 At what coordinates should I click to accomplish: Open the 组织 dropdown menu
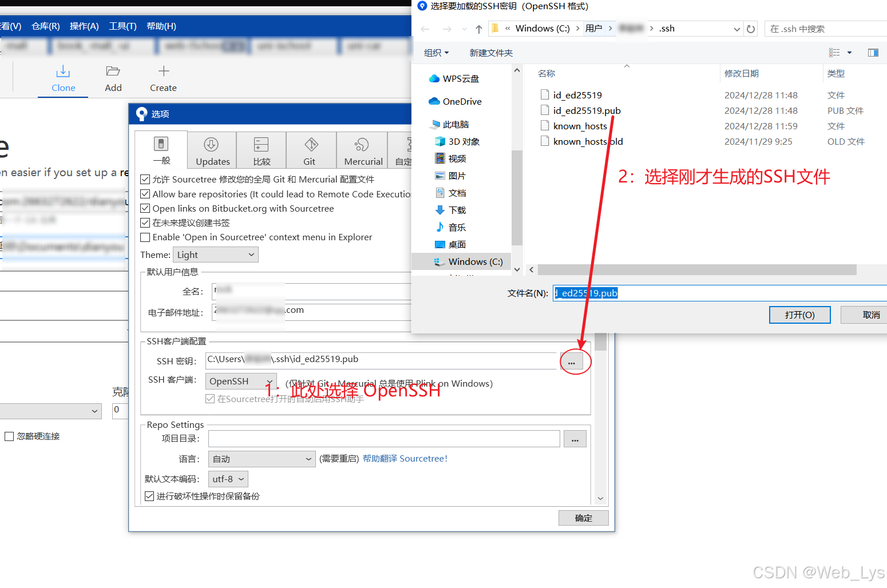[x=436, y=53]
